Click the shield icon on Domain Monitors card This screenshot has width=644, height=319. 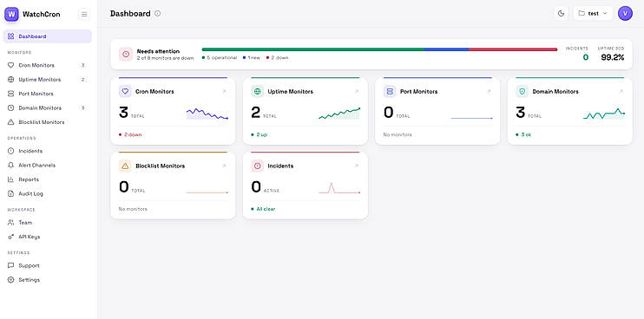point(522,91)
